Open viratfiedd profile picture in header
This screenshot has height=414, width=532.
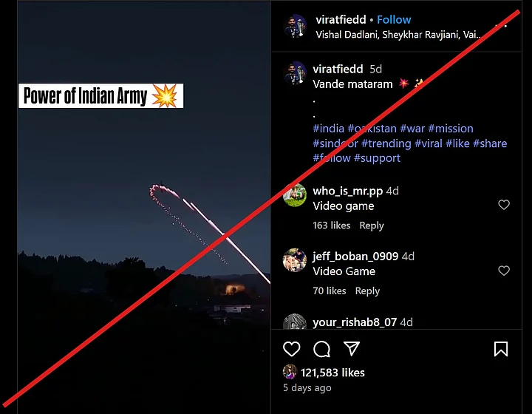tap(295, 26)
